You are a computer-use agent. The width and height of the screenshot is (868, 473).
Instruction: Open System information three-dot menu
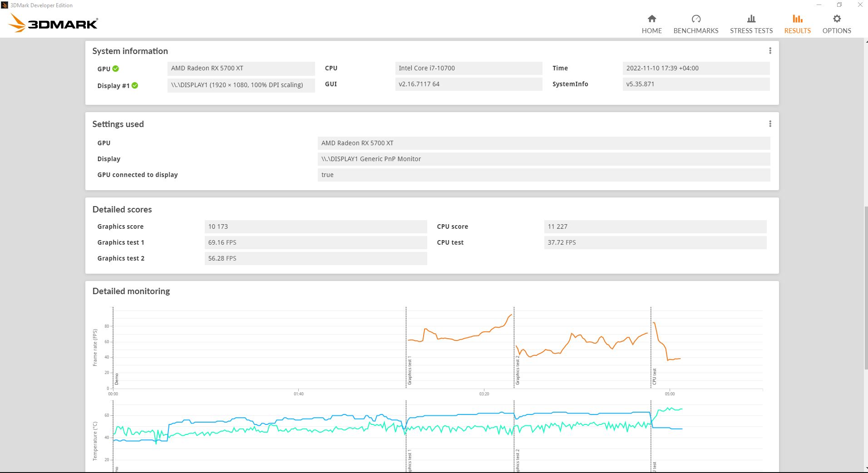coord(770,51)
